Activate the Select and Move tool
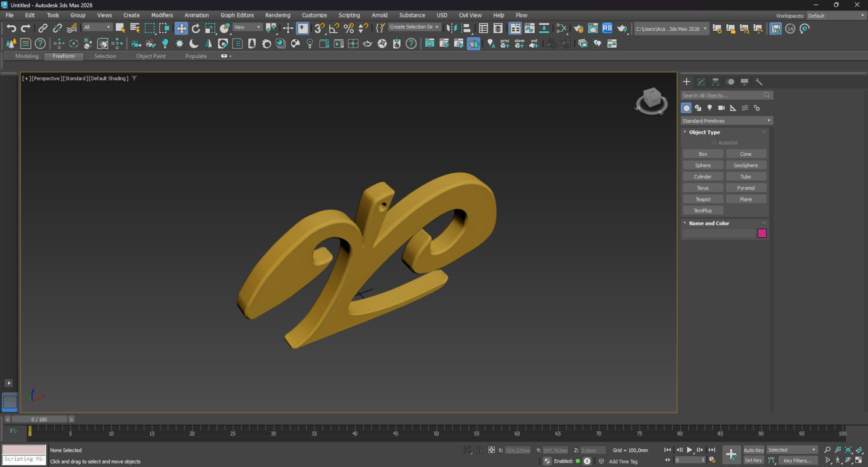Image resolution: width=868 pixels, height=467 pixels. (181, 28)
